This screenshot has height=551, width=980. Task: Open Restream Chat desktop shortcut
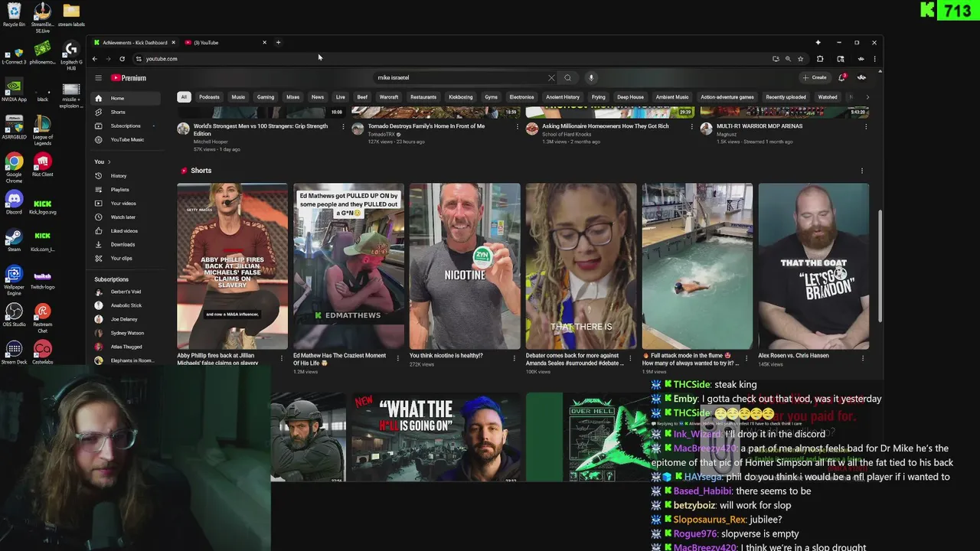(x=42, y=318)
